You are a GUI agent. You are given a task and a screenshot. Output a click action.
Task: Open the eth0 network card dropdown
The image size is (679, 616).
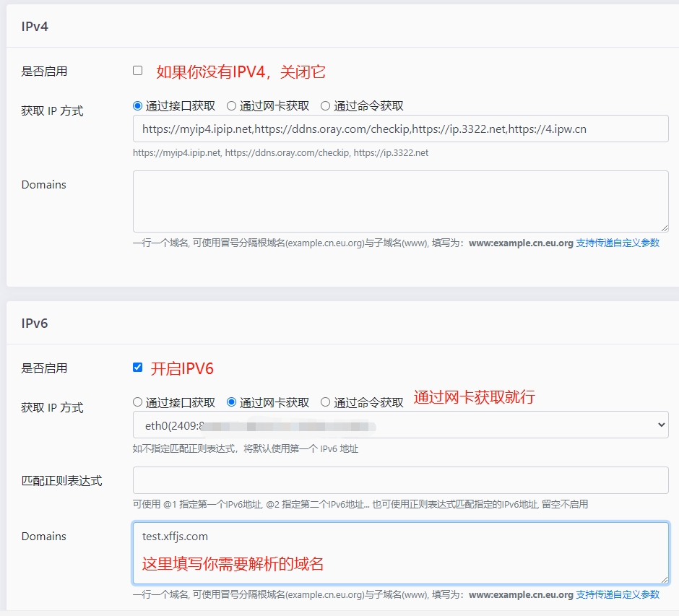(400, 425)
